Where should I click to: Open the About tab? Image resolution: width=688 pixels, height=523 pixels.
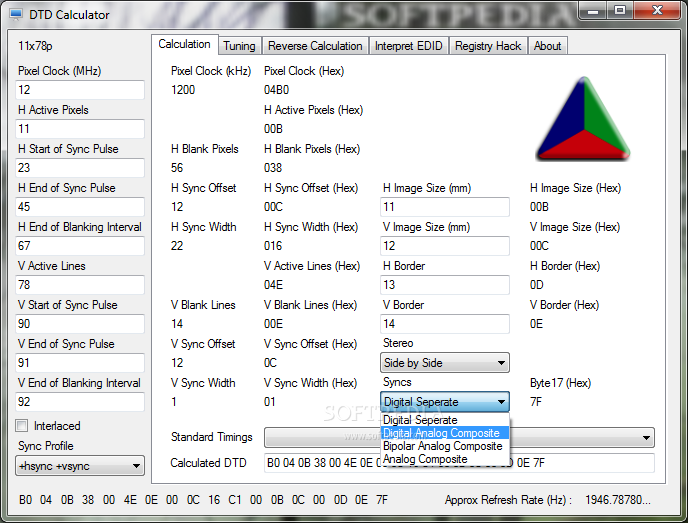(548, 46)
